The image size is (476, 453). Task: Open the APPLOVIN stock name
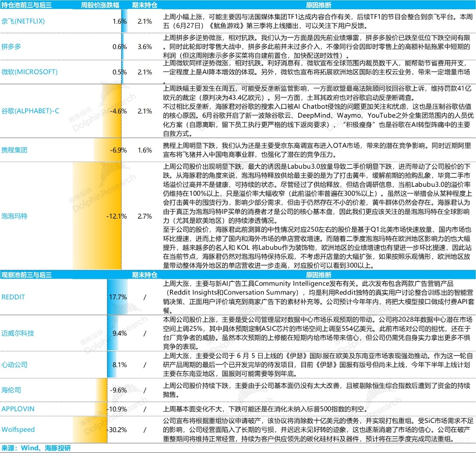coord(18,409)
